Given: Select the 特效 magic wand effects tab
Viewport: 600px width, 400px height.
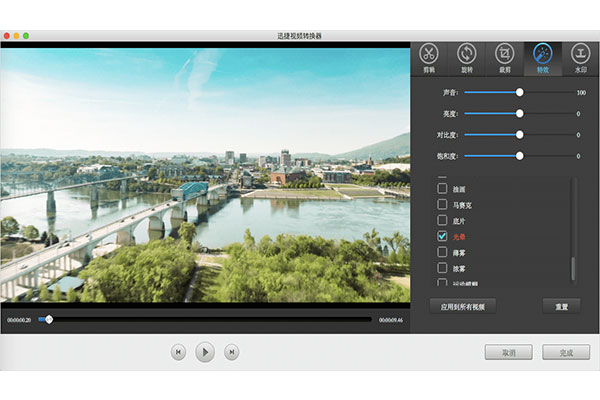Looking at the screenshot, I should point(543,59).
